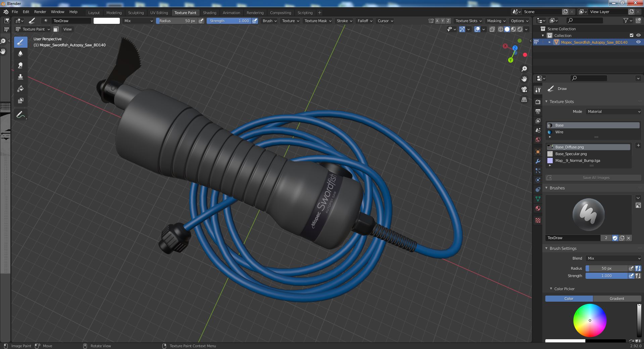Click the brush color swatch in header
This screenshot has height=349, width=644.
(106, 21)
